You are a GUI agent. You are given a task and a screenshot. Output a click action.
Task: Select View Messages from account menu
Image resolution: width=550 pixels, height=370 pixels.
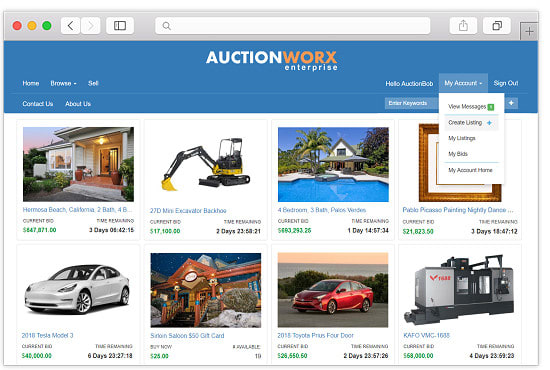tap(467, 107)
